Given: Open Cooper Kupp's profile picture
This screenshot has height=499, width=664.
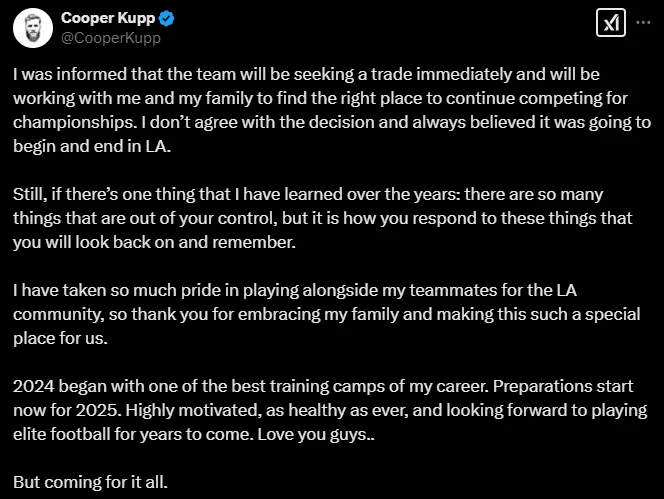Looking at the screenshot, I should (33, 27).
